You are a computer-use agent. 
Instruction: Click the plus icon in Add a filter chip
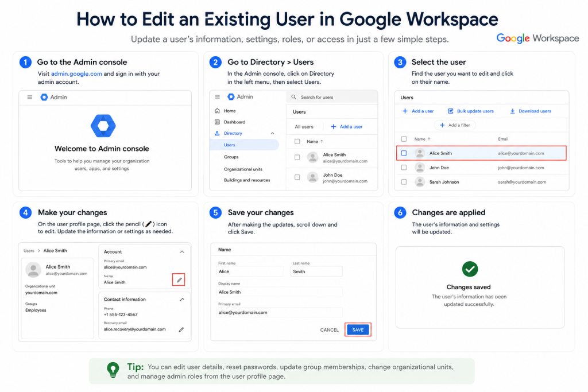pyautogui.click(x=442, y=125)
